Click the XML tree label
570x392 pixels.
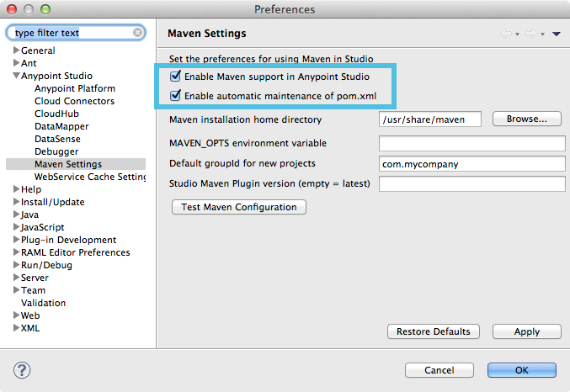point(30,328)
